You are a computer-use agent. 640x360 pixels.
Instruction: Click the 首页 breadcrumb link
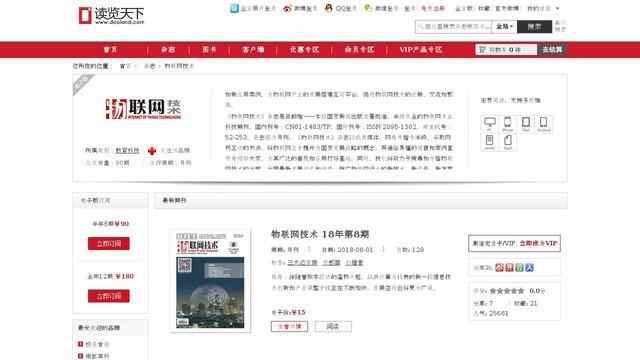(125, 66)
